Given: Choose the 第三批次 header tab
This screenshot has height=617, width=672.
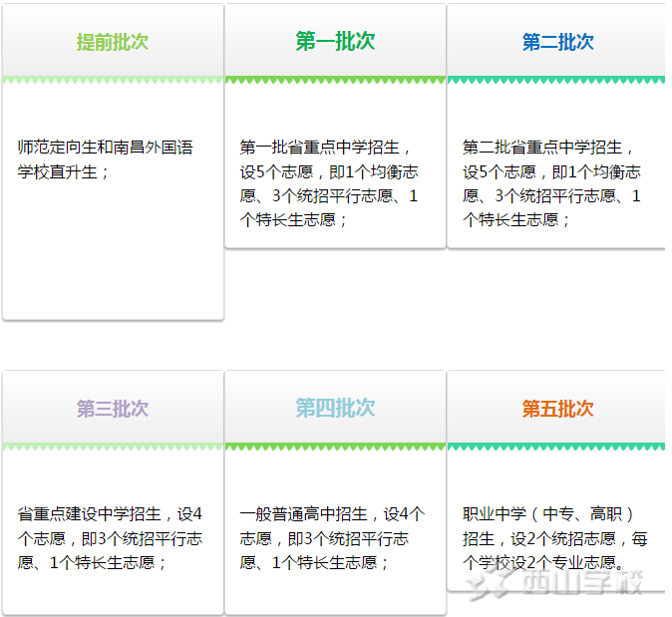Looking at the screenshot, I should point(113,409).
